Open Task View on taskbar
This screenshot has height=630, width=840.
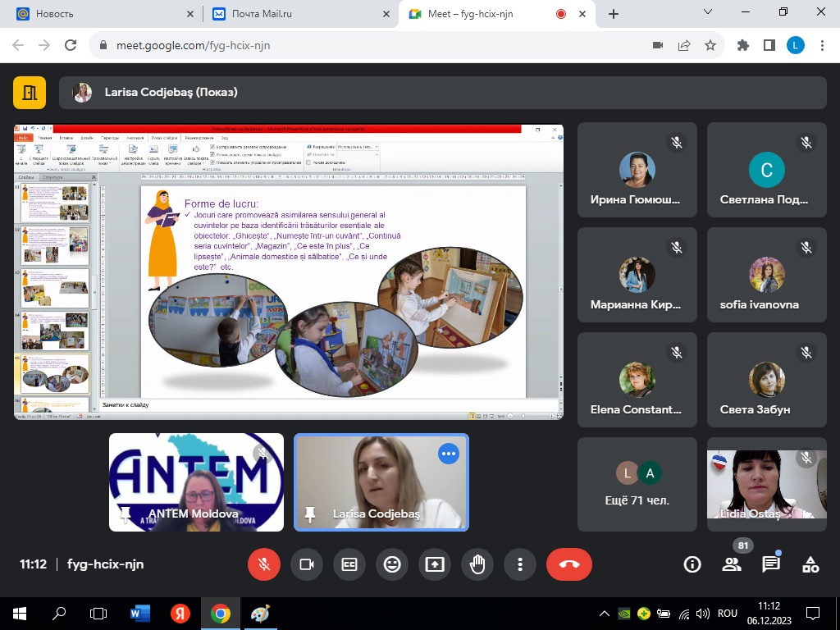98,614
